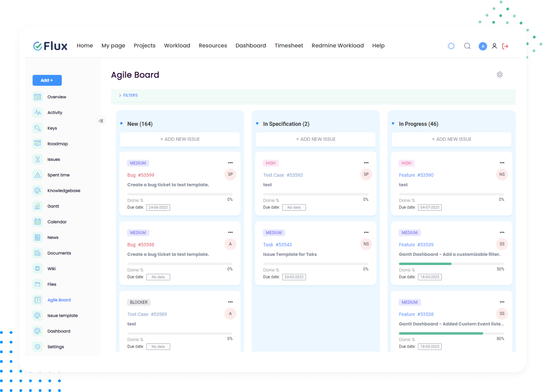Open Task #53543 link
The width and height of the screenshot is (543, 392).
pyautogui.click(x=277, y=245)
